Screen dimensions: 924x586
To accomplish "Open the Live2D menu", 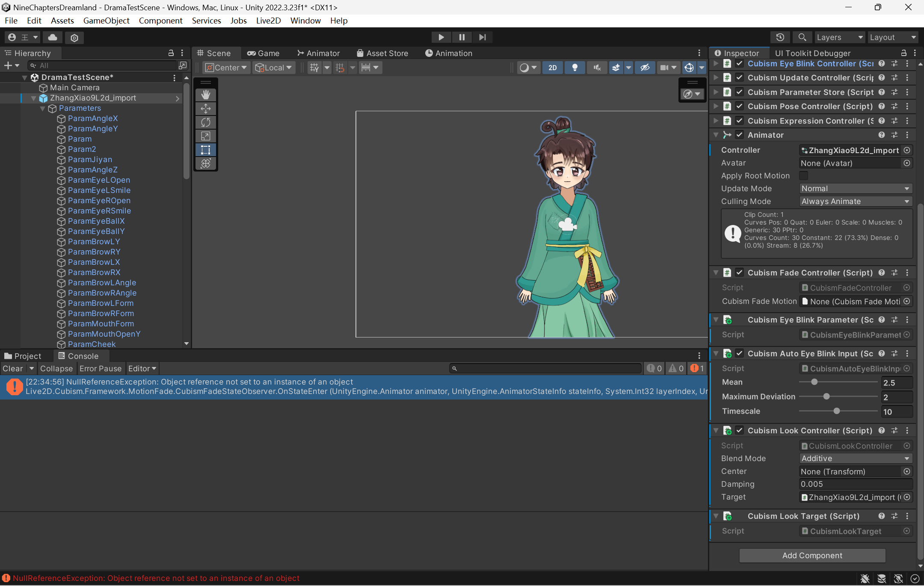I will pos(268,21).
